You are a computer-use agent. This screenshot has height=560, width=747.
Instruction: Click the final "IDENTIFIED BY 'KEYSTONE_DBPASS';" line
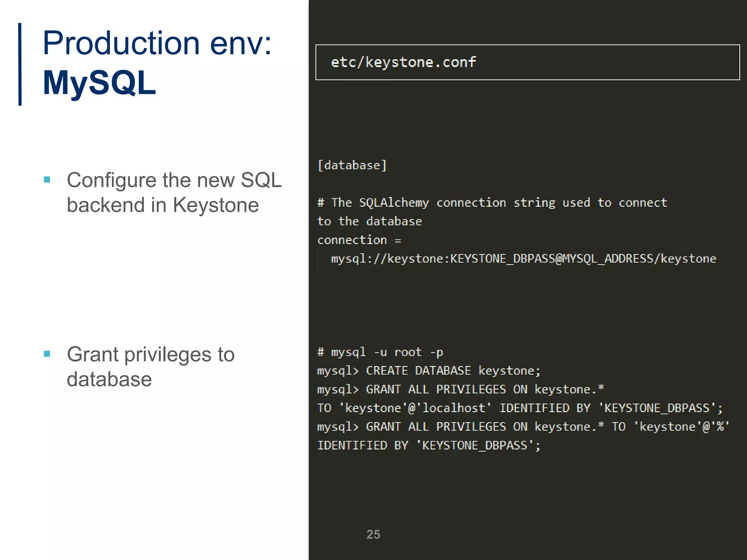tap(429, 446)
